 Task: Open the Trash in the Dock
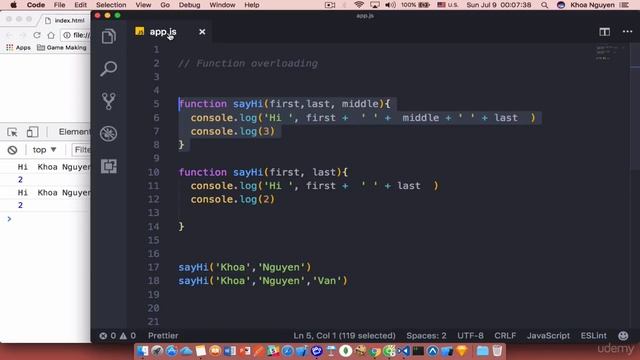point(497,351)
